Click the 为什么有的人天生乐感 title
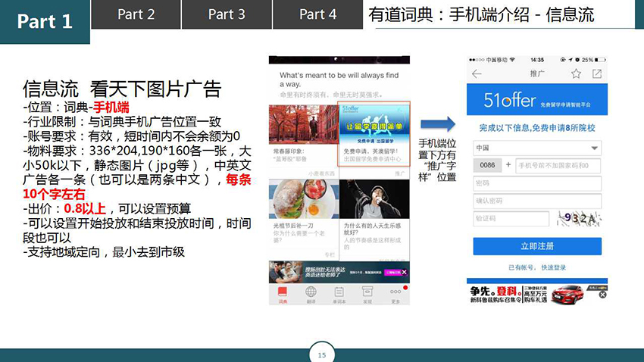The width and height of the screenshot is (644, 362). pyautogui.click(x=372, y=229)
